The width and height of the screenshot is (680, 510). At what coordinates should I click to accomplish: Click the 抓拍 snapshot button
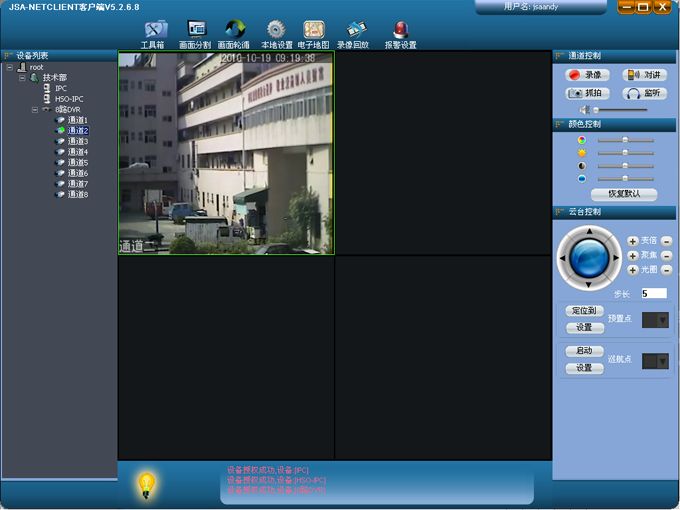[x=588, y=93]
